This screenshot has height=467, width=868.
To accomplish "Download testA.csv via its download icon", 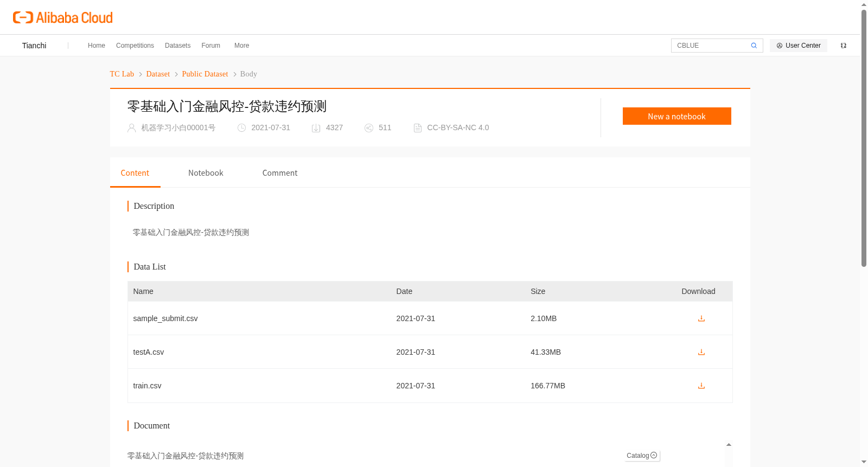I will [x=701, y=352].
